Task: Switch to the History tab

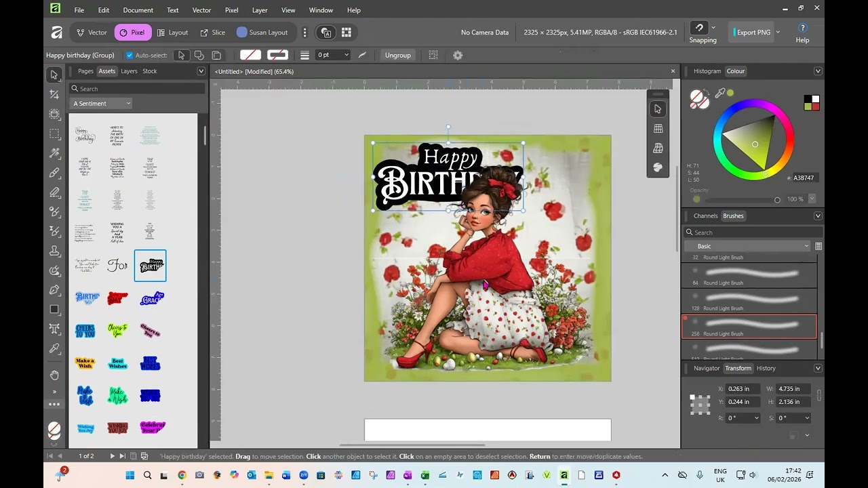Action: click(766, 369)
